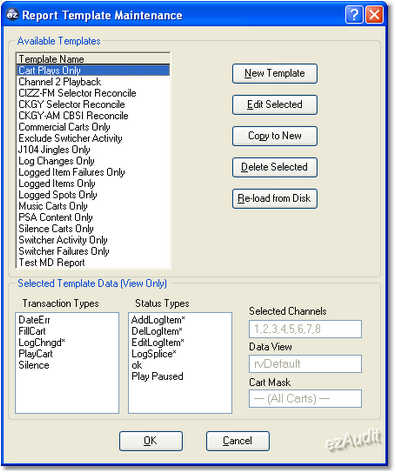Confirm with the OK button
The image size is (395, 473).
pyautogui.click(x=151, y=441)
